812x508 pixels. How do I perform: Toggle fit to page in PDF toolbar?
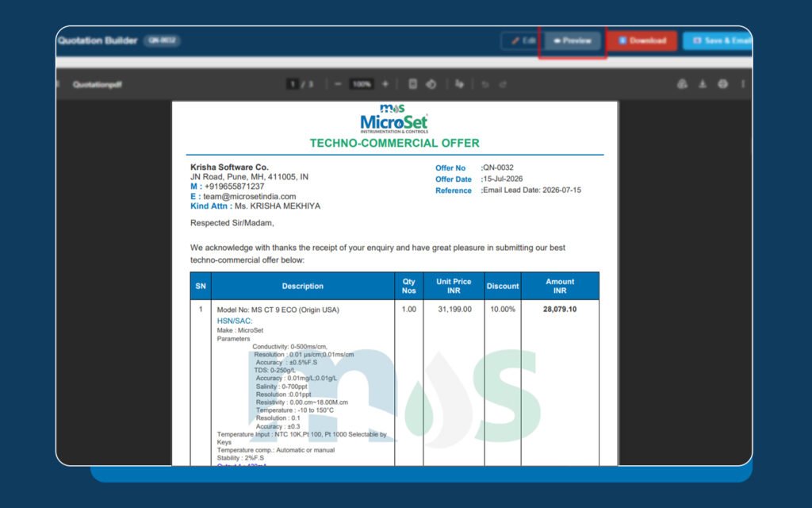point(412,84)
